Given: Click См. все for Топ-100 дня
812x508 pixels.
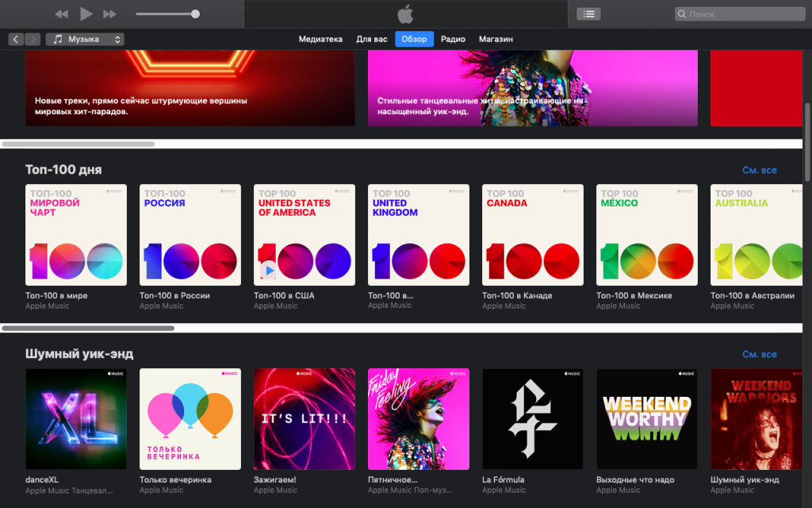Looking at the screenshot, I should pos(759,171).
